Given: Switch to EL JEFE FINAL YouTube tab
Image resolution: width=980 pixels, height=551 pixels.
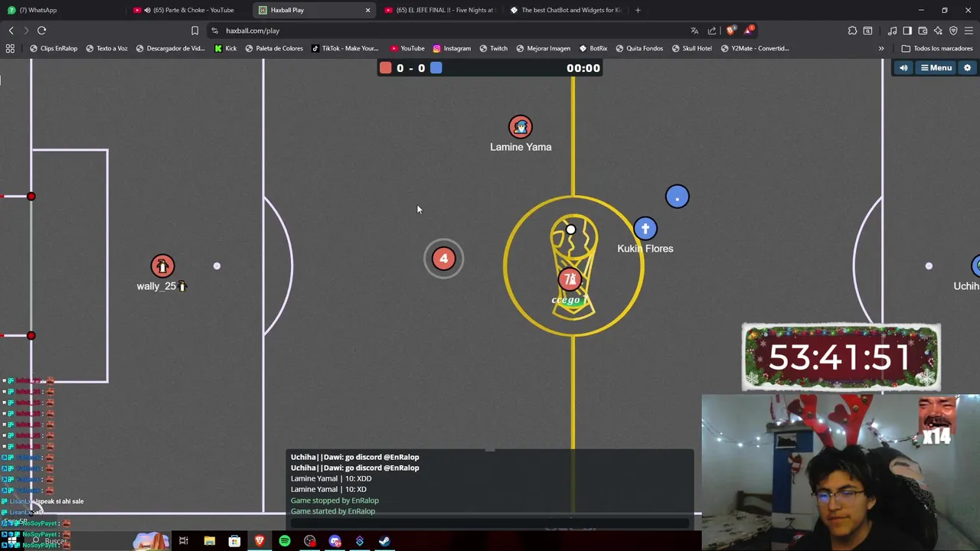Looking at the screenshot, I should (439, 10).
